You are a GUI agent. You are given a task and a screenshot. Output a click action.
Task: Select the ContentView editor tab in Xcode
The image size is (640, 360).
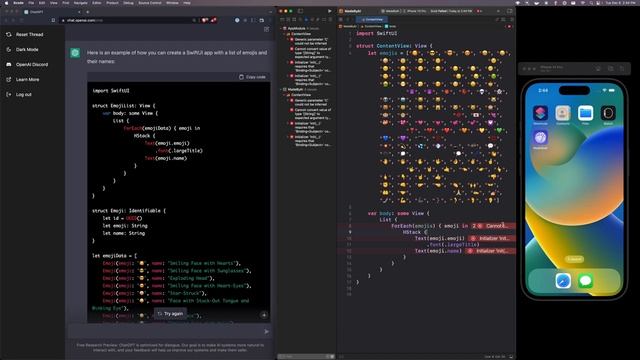click(x=372, y=19)
